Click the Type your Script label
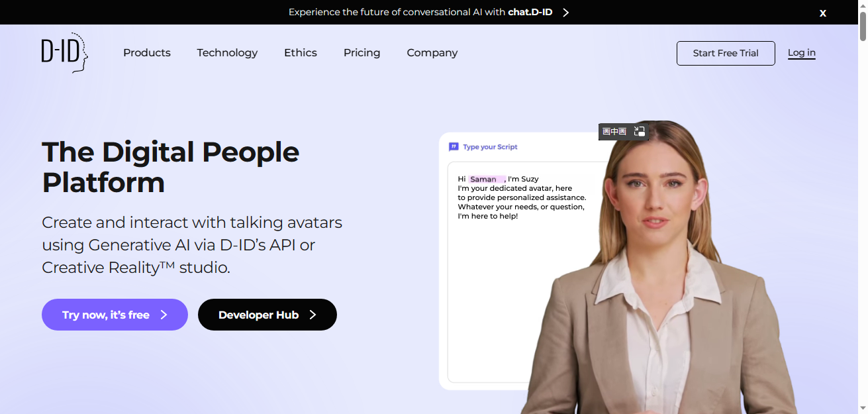Screen dimensions: 868x414 [490, 147]
